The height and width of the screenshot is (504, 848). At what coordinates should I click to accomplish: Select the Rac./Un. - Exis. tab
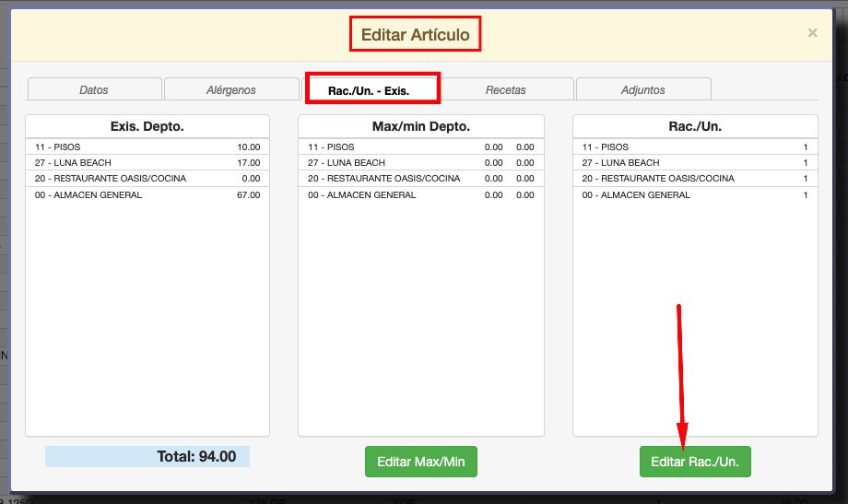point(369,90)
